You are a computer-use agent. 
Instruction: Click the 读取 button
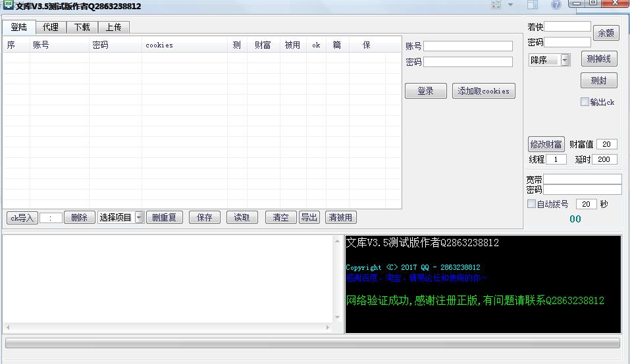click(242, 217)
